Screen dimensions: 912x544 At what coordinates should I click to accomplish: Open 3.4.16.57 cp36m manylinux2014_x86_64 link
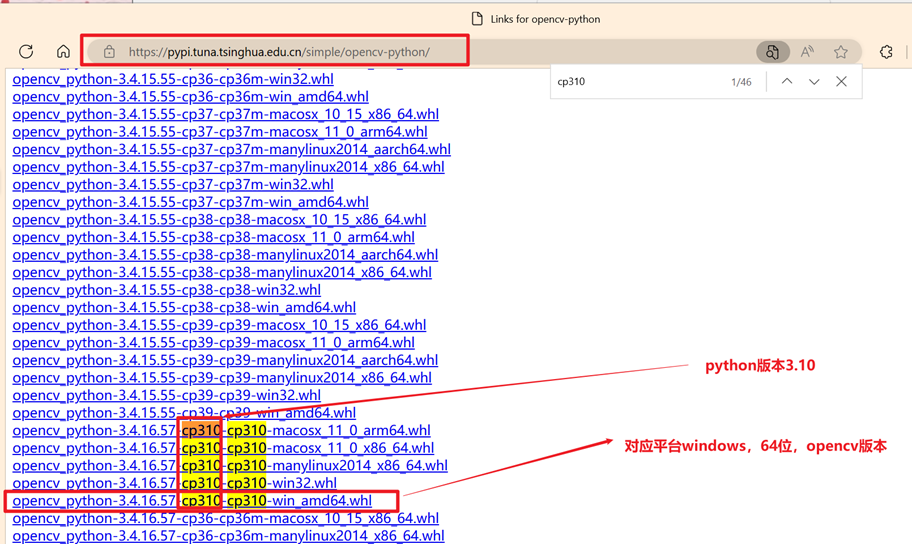click(x=228, y=535)
